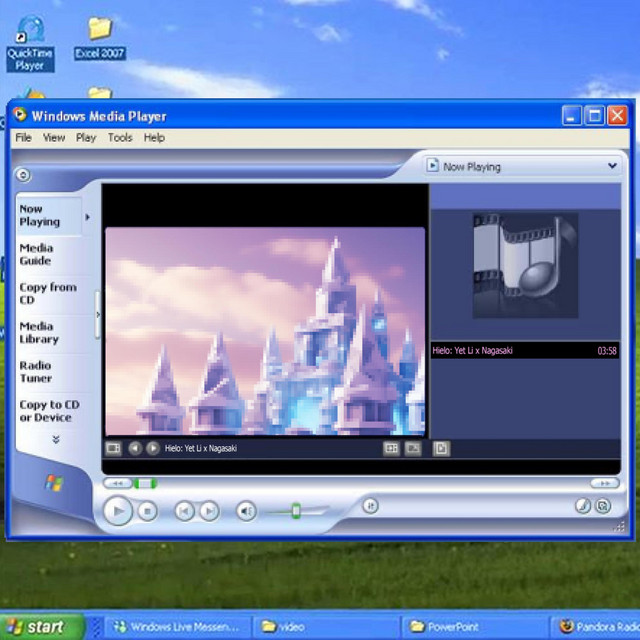The width and height of the screenshot is (640, 640).
Task: Click the Now Playing icon in dropdown
Action: 432,165
